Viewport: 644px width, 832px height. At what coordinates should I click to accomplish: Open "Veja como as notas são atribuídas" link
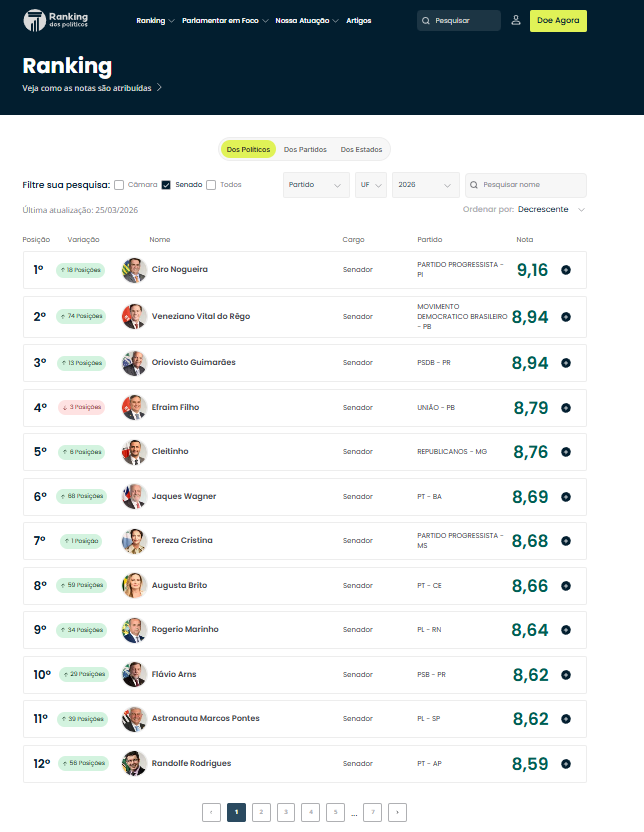(91, 88)
